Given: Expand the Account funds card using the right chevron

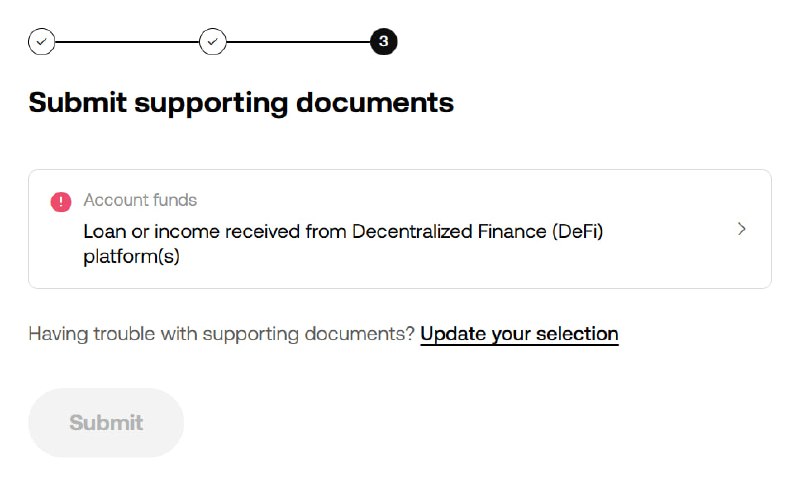Looking at the screenshot, I should (742, 229).
